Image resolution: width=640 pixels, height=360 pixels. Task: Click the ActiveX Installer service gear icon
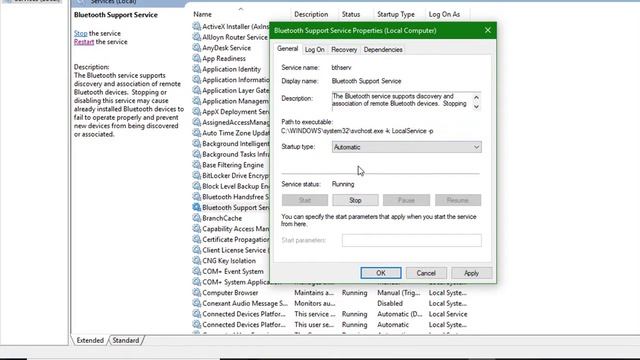click(196, 27)
